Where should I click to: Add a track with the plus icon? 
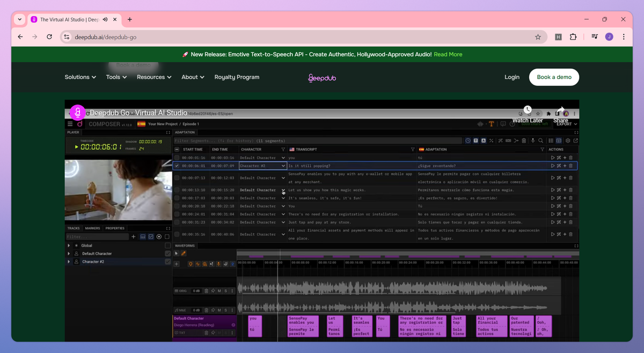[134, 236]
